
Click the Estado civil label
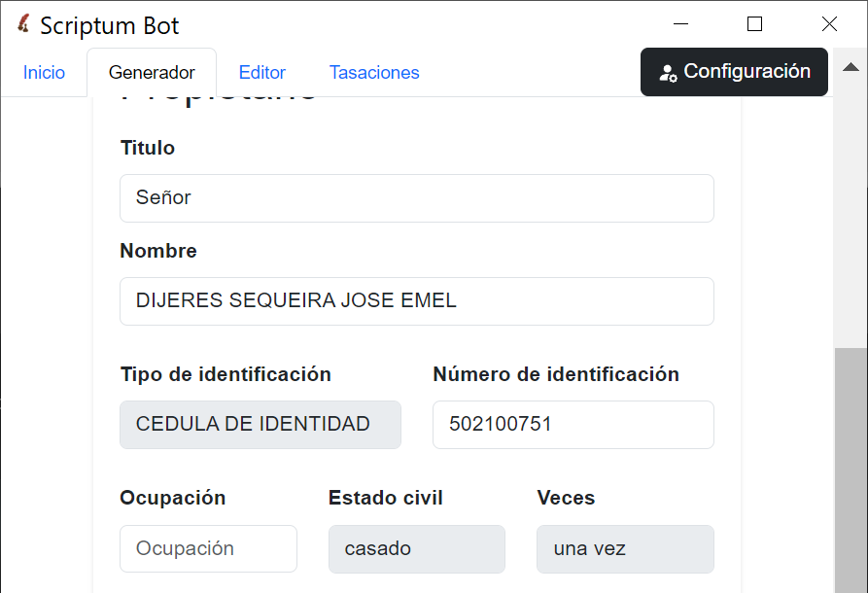386,498
